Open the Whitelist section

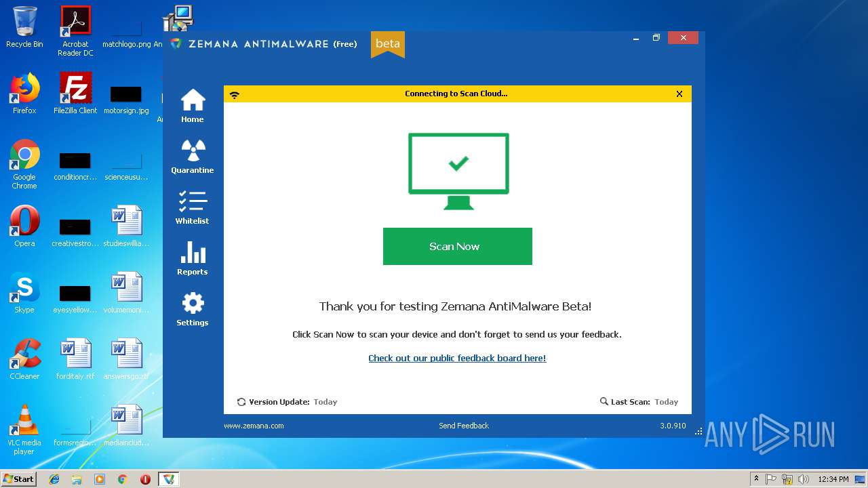point(193,208)
